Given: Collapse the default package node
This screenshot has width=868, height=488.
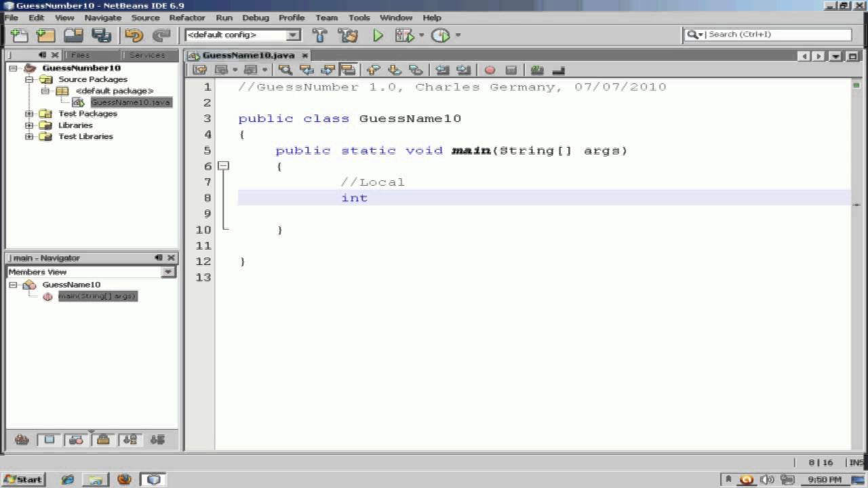Looking at the screenshot, I should click(x=45, y=90).
